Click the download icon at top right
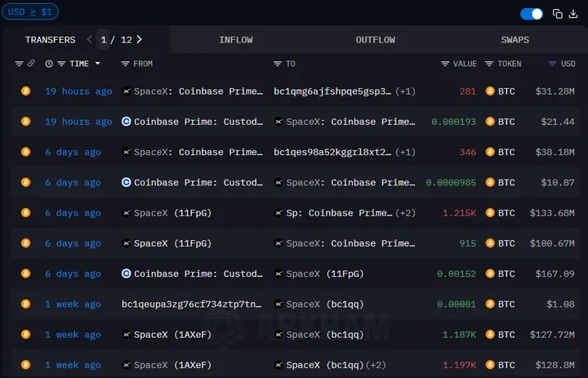This screenshot has height=378, width=588. pyautogui.click(x=572, y=14)
